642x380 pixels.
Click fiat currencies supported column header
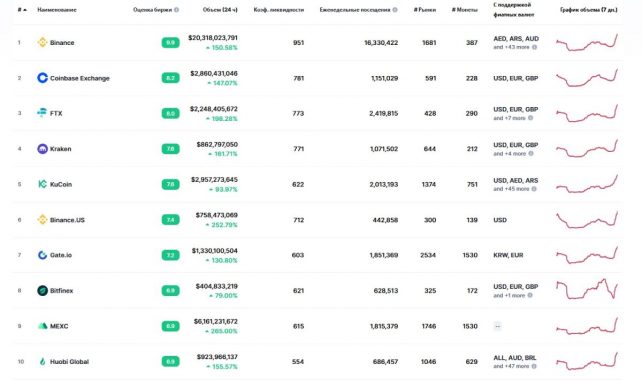pyautogui.click(x=513, y=10)
